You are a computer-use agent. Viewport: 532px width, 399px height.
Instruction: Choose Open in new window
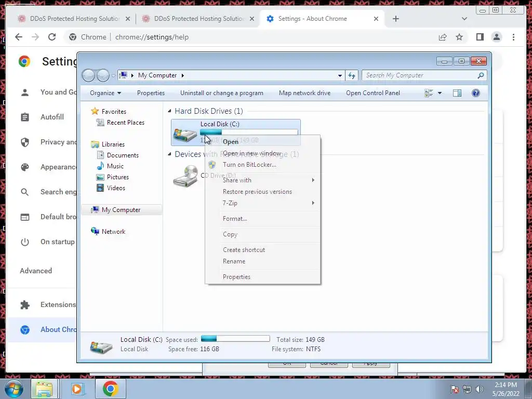pyautogui.click(x=262, y=153)
